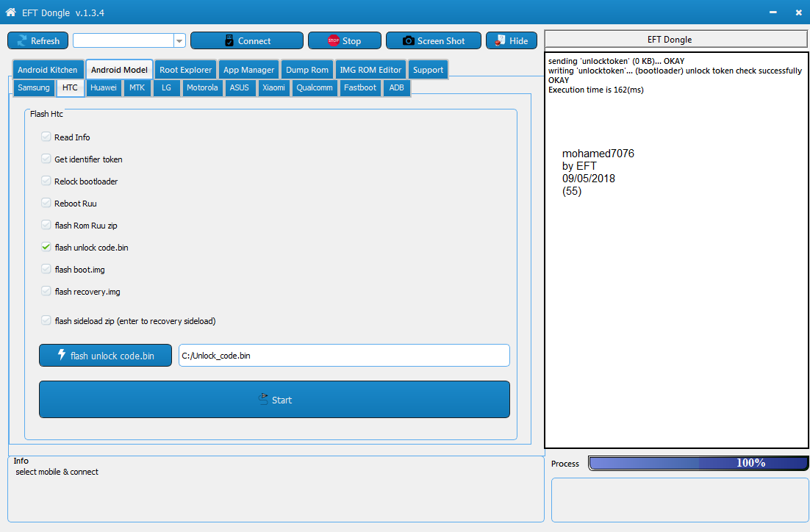Image resolution: width=810 pixels, height=532 pixels.
Task: Toggle the Reboot Ruu checkbox
Action: click(46, 203)
